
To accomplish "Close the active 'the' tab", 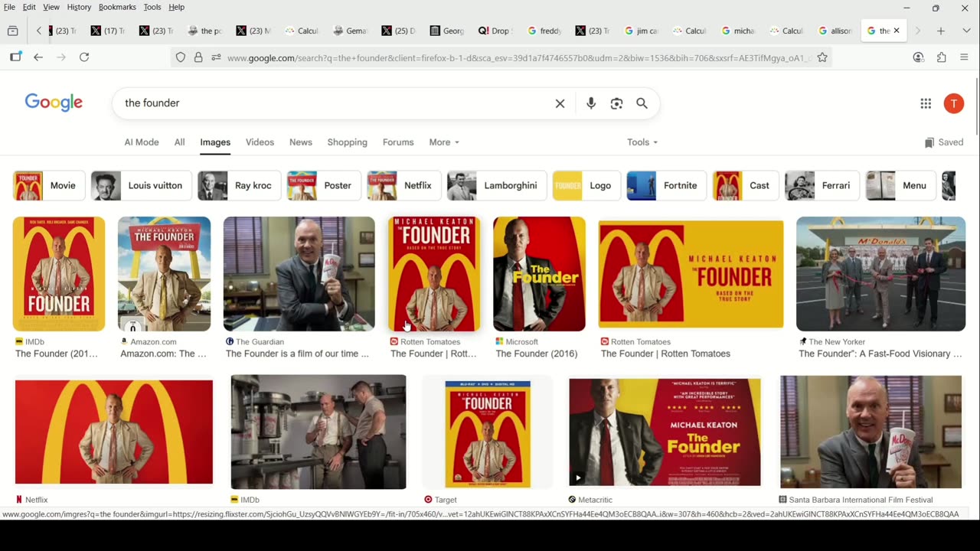I will click(897, 31).
